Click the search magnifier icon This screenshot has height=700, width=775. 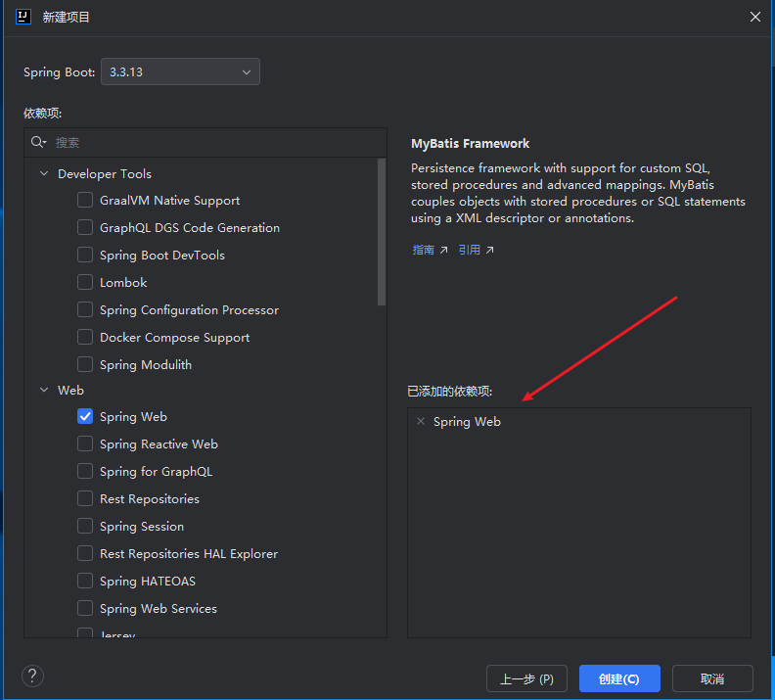pos(38,142)
